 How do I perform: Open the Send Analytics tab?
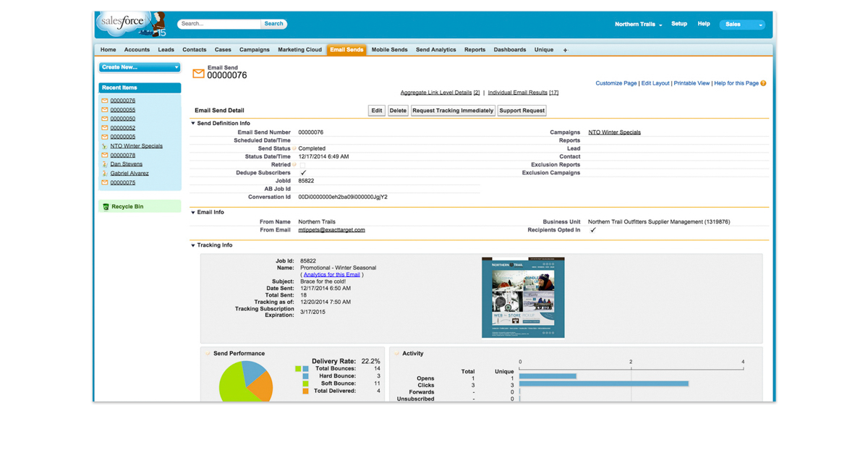436,50
